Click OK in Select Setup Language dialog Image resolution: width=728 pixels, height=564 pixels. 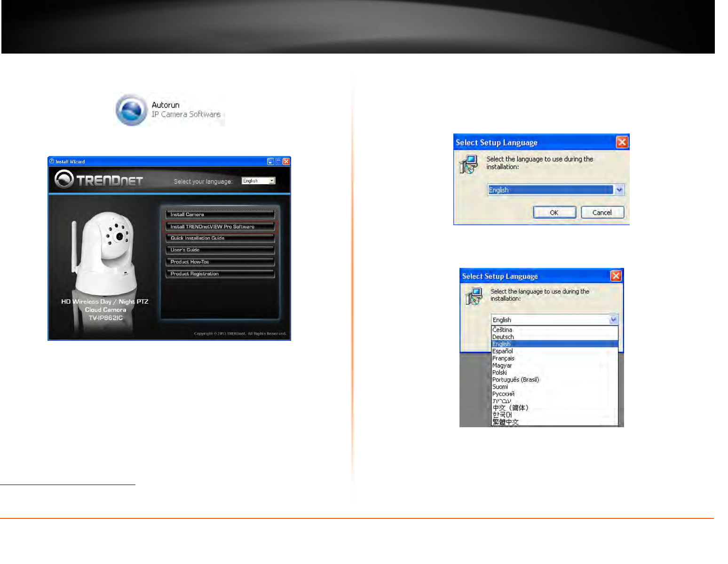554,212
